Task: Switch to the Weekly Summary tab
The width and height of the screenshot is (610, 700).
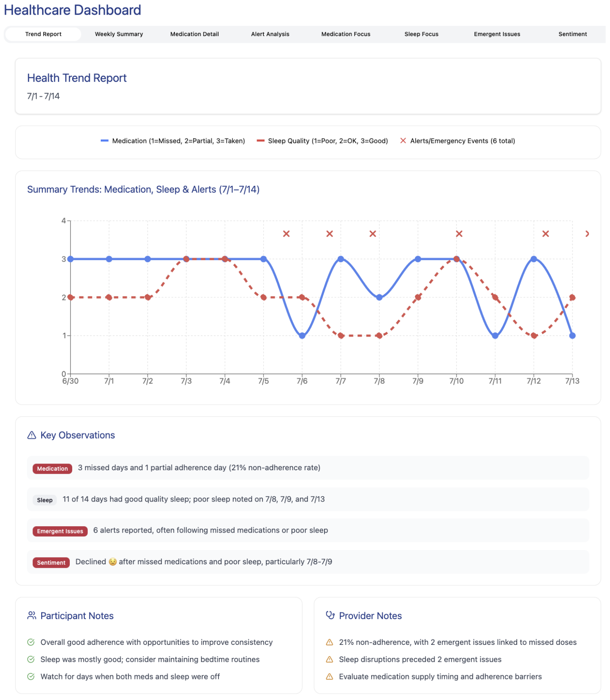Action: 120,34
